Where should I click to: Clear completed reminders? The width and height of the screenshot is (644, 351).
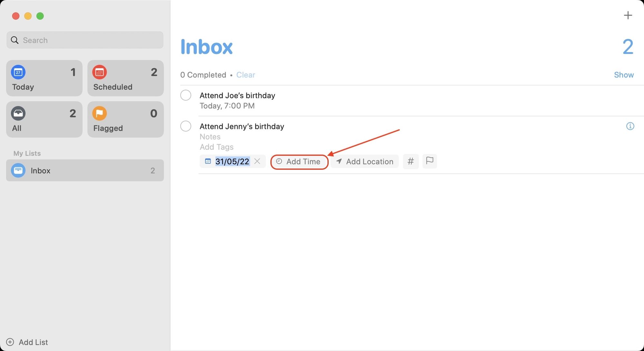pos(246,75)
